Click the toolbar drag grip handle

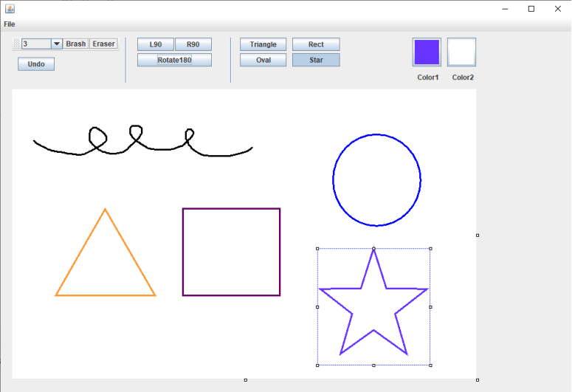click(16, 44)
